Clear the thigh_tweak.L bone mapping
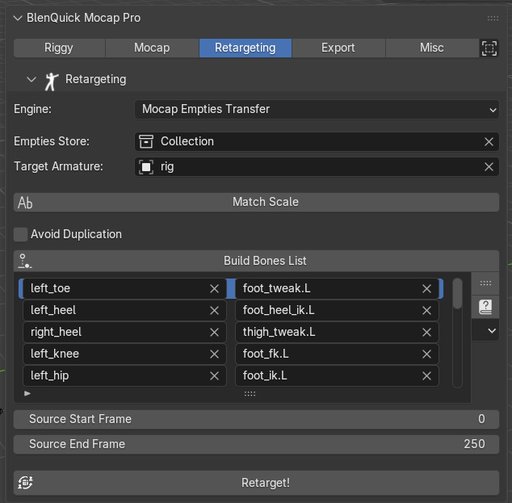This screenshot has width=512, height=503. [426, 332]
